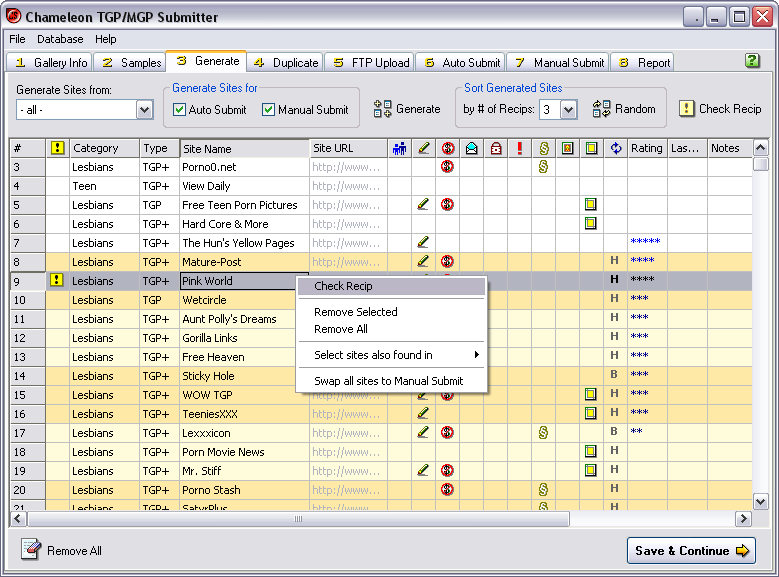The width and height of the screenshot is (779, 577).
Task: Select the Gorilla Links site name
Action: [x=210, y=338]
